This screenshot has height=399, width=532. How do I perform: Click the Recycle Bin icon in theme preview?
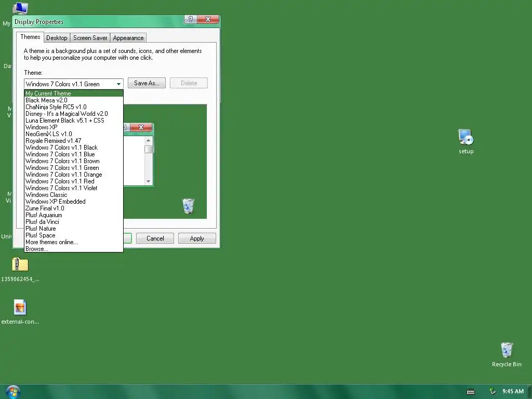[188, 206]
